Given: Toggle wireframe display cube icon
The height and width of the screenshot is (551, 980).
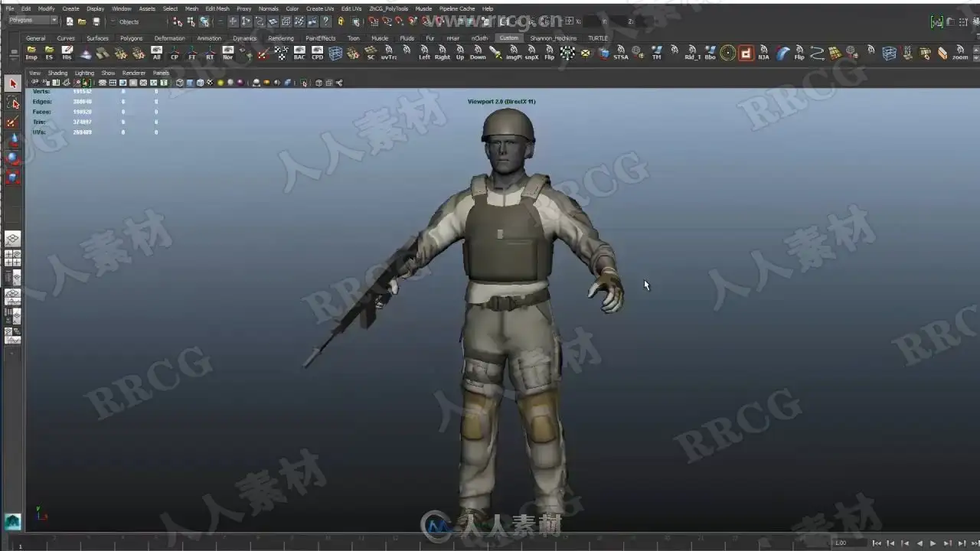Looking at the screenshot, I should tap(180, 83).
